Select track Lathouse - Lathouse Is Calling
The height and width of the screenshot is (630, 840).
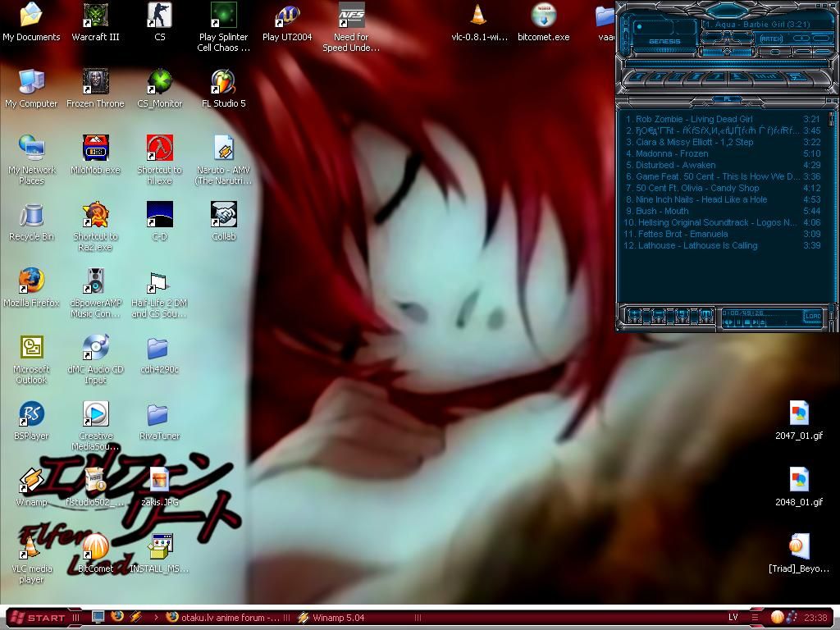point(723,245)
